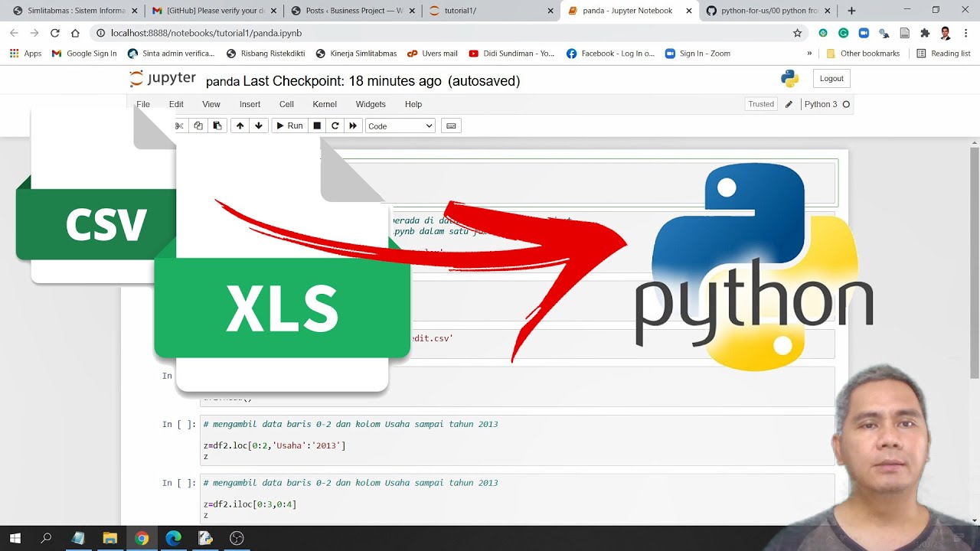
Task: Open the Kernel menu
Action: pos(325,104)
